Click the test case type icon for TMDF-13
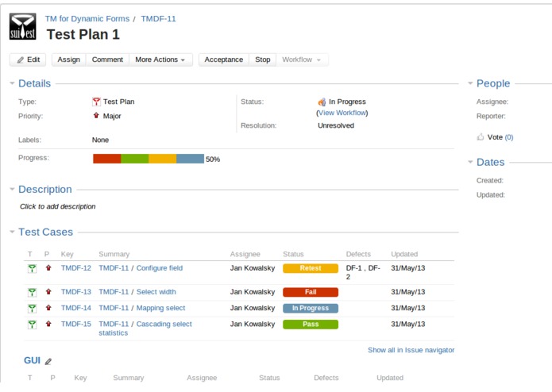The height and width of the screenshot is (392, 552). [x=32, y=292]
